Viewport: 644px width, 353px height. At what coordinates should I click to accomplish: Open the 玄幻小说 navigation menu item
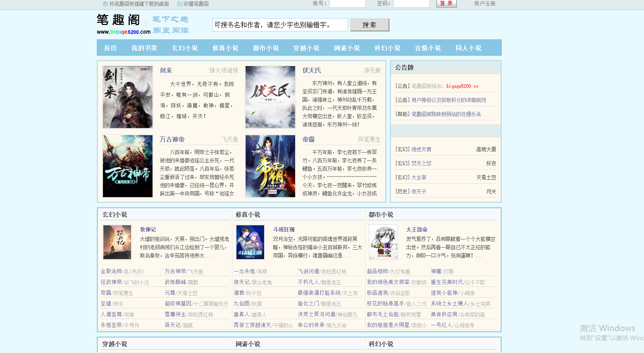[x=185, y=48]
